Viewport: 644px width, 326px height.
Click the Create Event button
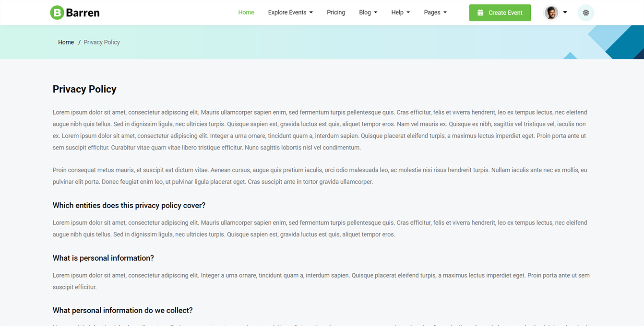click(x=500, y=13)
